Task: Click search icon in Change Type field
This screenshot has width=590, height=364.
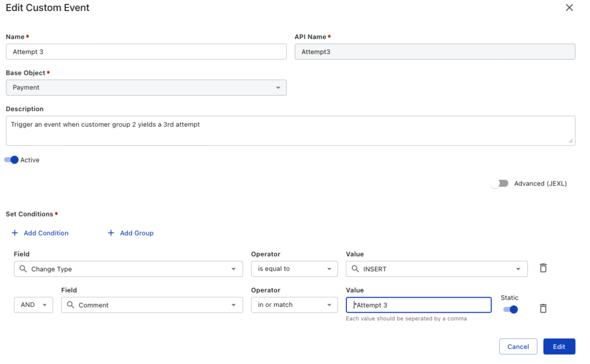Action: tap(23, 269)
